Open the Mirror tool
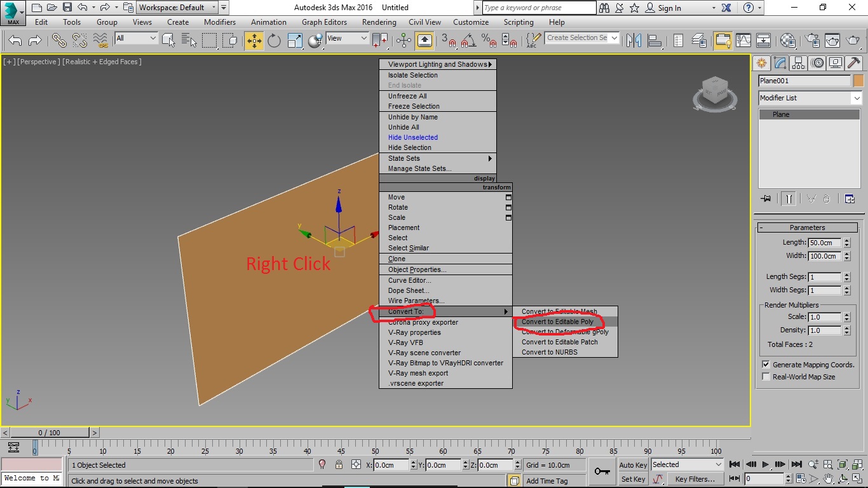868x488 pixels. coord(633,40)
